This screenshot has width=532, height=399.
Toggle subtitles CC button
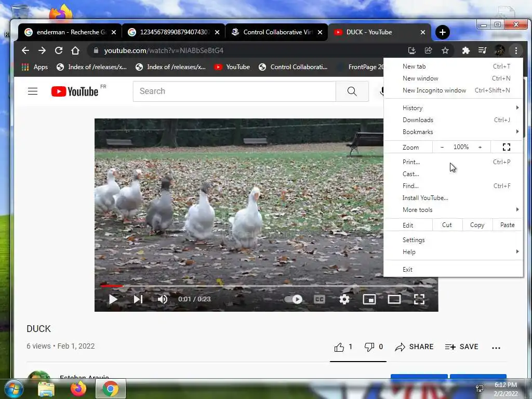[x=320, y=299]
